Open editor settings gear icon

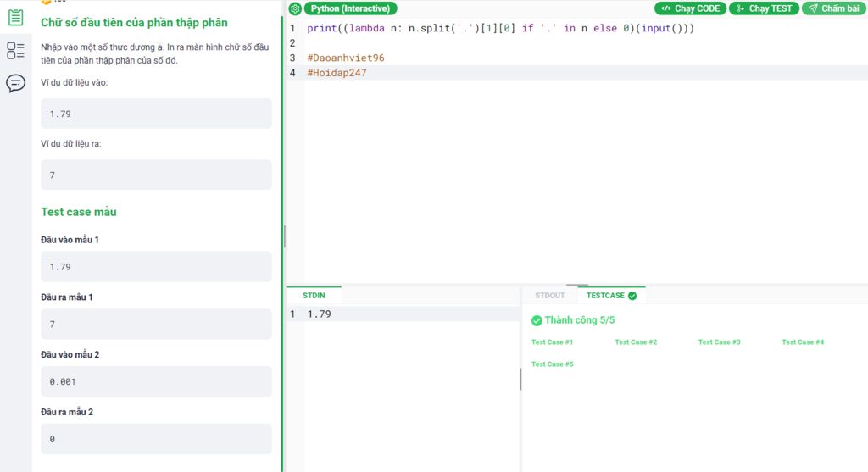pyautogui.click(x=295, y=8)
